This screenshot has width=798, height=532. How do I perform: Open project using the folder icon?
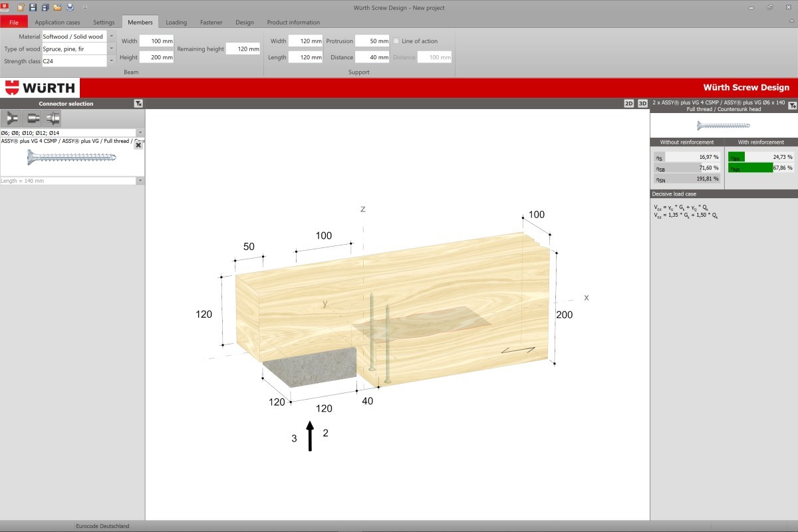pyautogui.click(x=57, y=7)
